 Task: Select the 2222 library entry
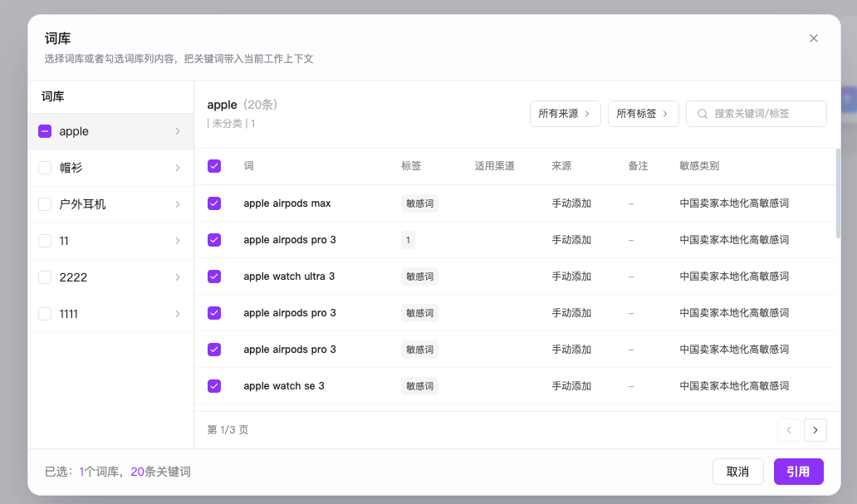[111, 277]
